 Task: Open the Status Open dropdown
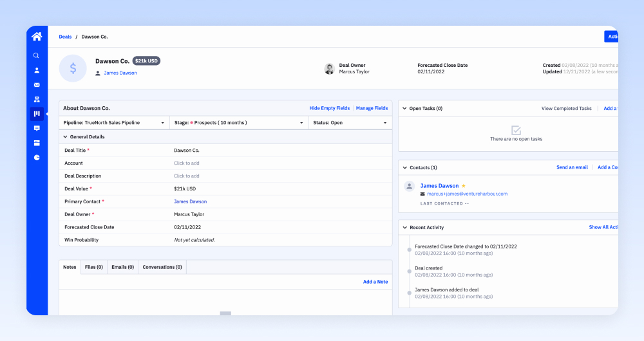pos(350,123)
